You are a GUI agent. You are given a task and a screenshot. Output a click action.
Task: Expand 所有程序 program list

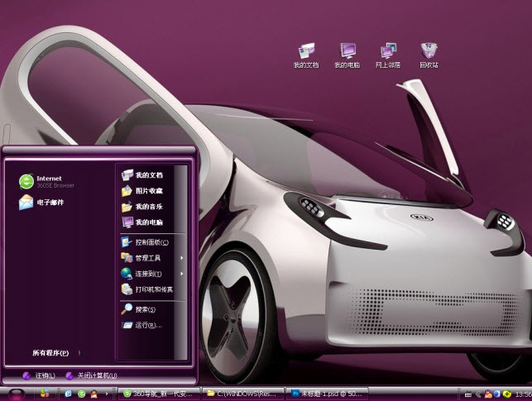click(51, 353)
